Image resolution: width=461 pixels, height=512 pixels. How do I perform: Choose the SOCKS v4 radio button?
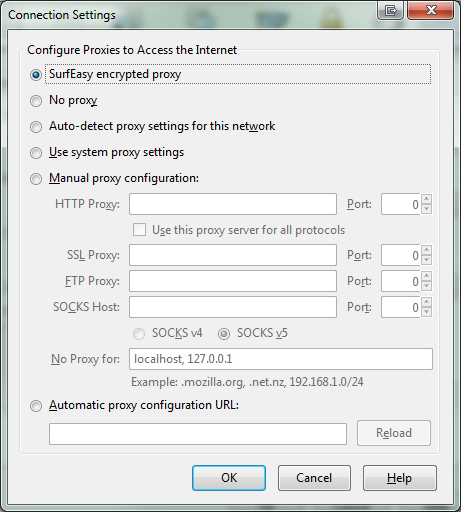point(139,334)
